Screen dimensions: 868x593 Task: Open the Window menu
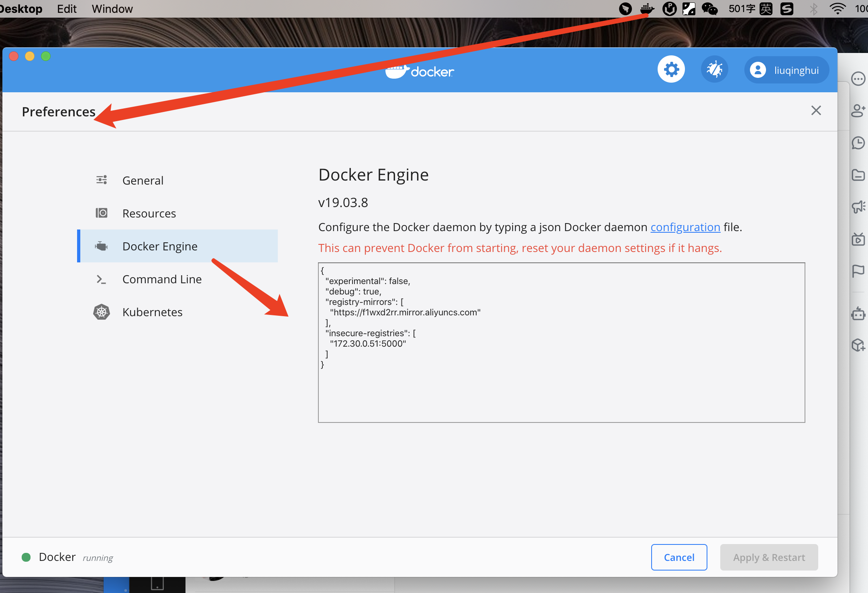tap(112, 9)
